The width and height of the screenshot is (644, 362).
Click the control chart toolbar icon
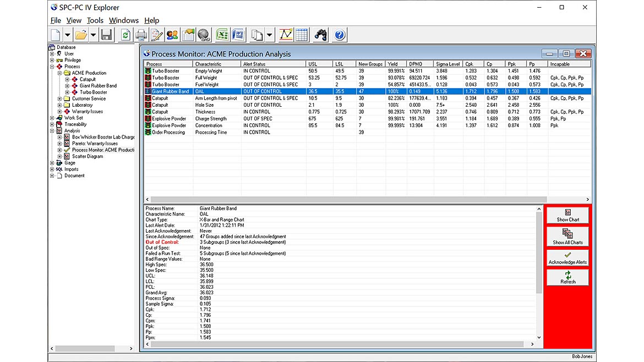(286, 35)
